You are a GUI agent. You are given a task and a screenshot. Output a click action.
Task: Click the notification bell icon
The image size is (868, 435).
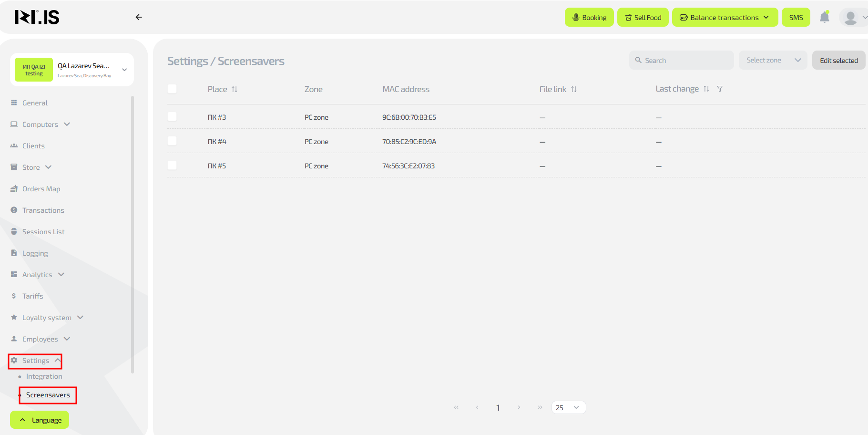[x=824, y=18]
